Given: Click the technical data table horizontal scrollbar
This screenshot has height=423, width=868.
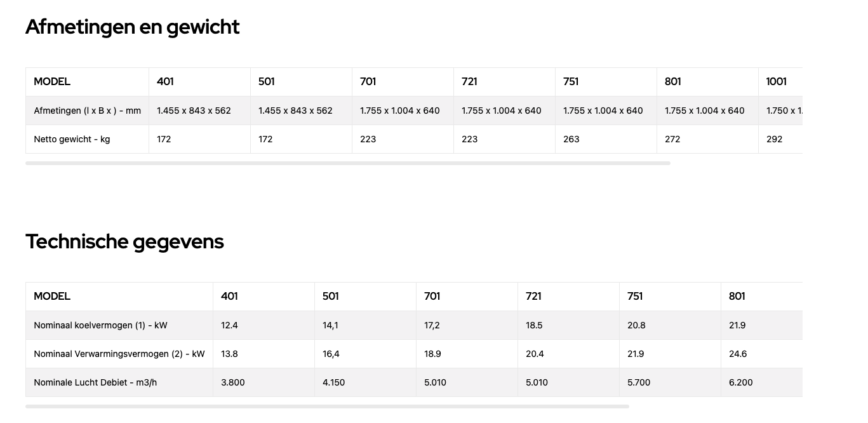Looking at the screenshot, I should [x=327, y=406].
